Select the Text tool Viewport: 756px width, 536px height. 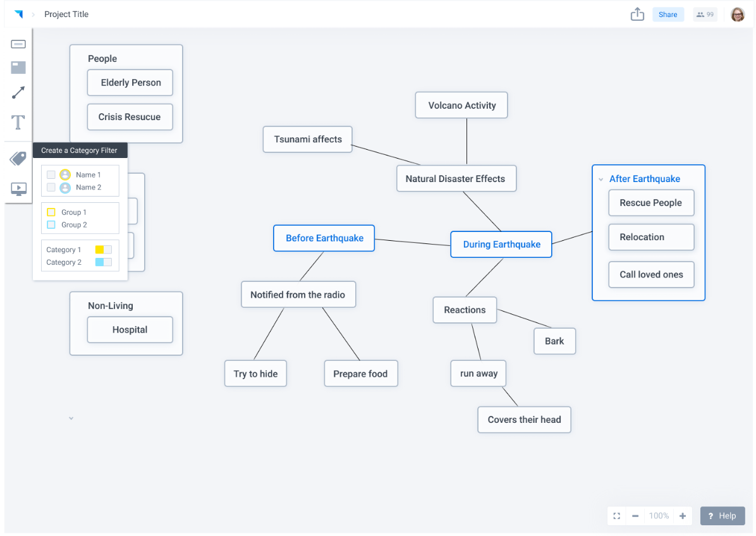pyautogui.click(x=18, y=122)
